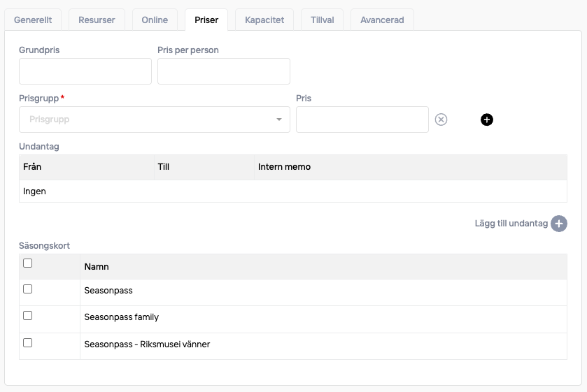587x392 pixels.
Task: Enable the Seasonpass family checkbox
Action: (28, 316)
